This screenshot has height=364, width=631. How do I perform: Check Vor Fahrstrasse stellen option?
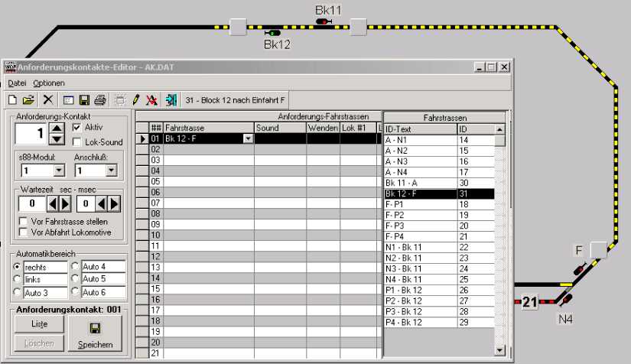click(x=23, y=221)
